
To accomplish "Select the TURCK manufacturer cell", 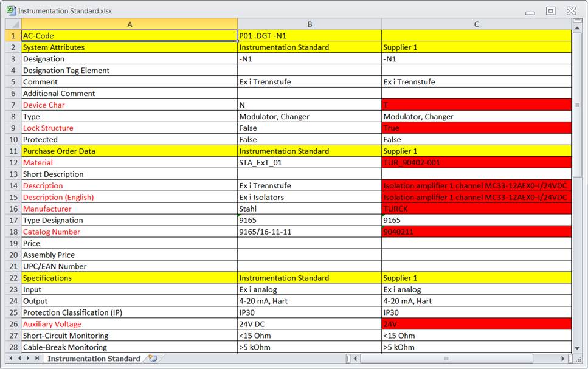I will pos(476,209).
